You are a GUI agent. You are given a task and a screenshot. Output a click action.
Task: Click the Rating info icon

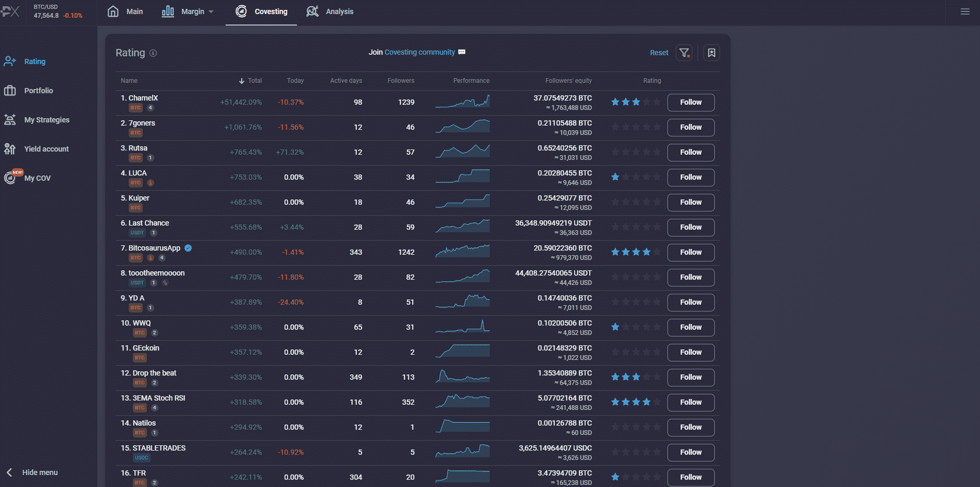pos(153,53)
